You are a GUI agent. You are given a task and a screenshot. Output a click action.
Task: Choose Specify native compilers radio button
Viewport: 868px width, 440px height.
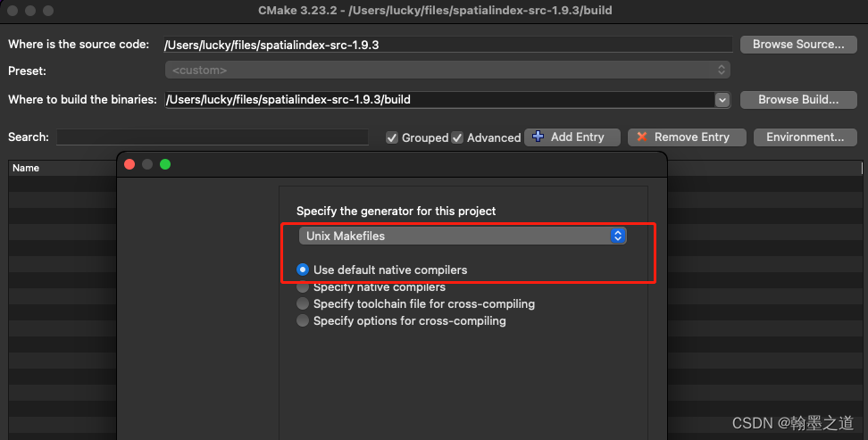304,287
